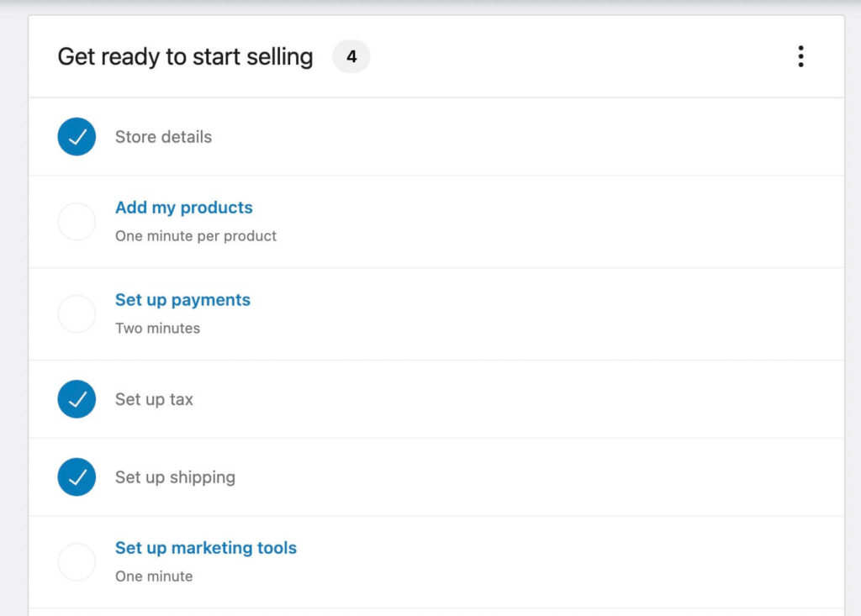
Task: Click the blue checkmark beside Store details
Action: point(77,136)
